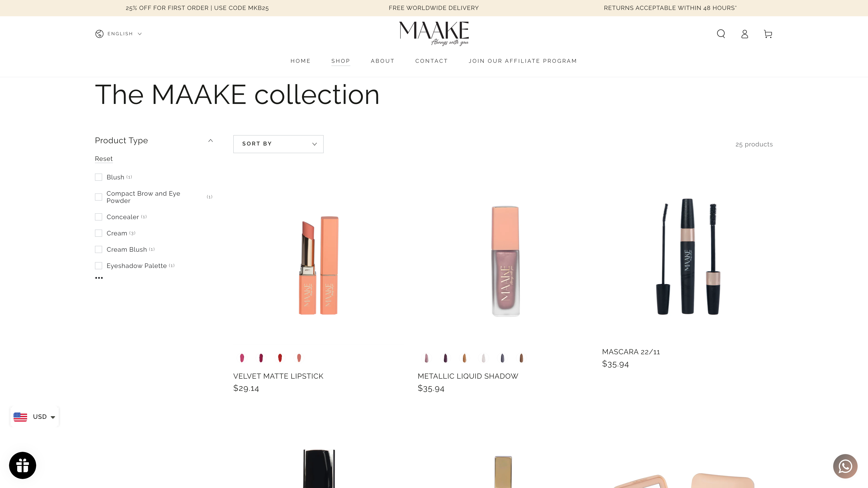Open the gift rewards button

[23, 465]
